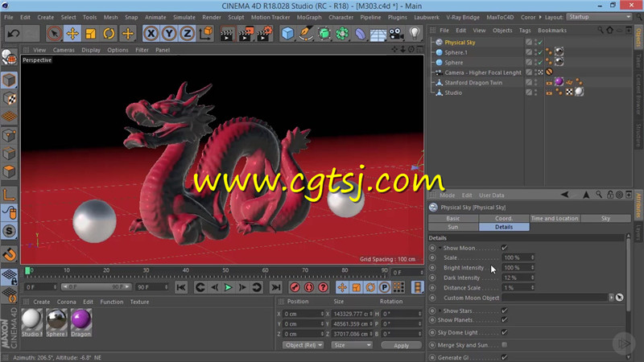Click the Record Active Objects button

coord(295,288)
